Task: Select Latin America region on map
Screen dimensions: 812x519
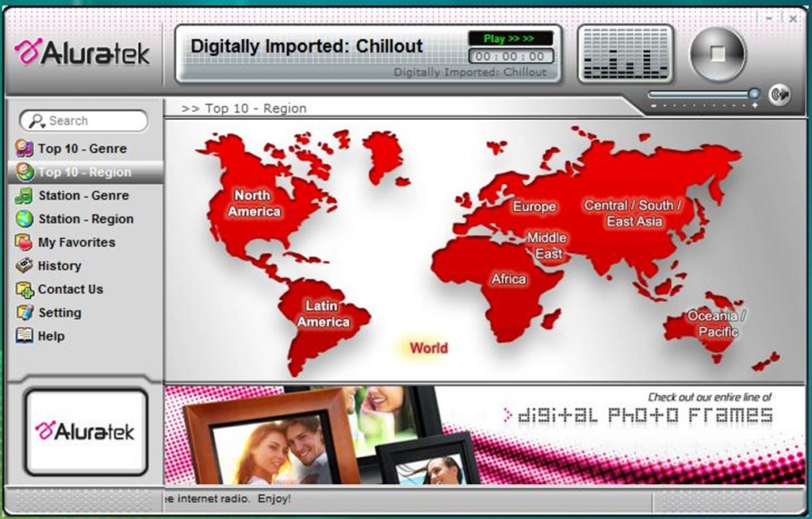Action: tap(323, 314)
